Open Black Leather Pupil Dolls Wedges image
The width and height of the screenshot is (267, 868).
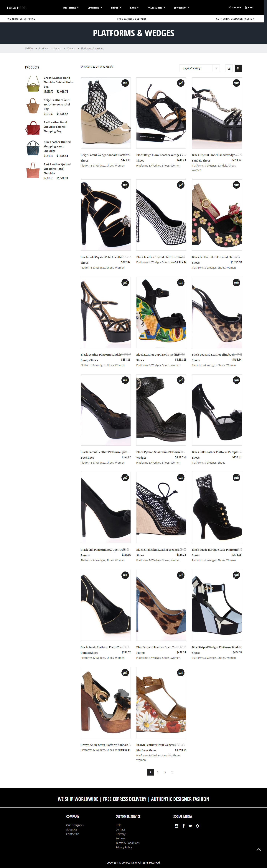pos(161,312)
